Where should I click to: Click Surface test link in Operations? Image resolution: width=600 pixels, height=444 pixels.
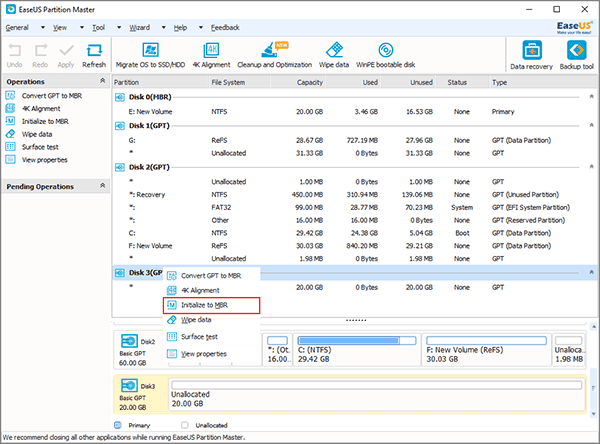pos(40,147)
